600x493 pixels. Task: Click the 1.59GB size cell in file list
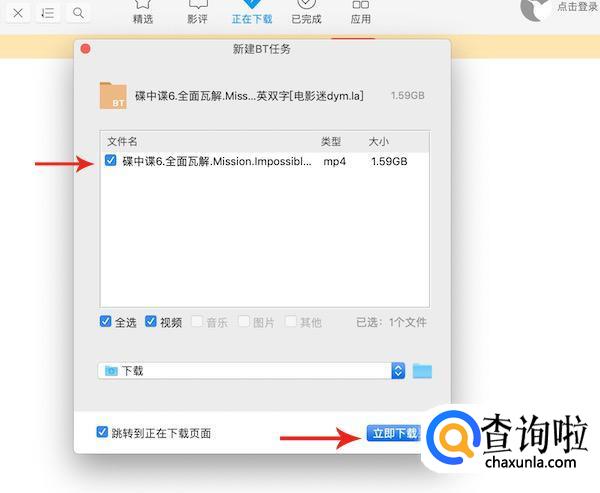click(x=389, y=161)
